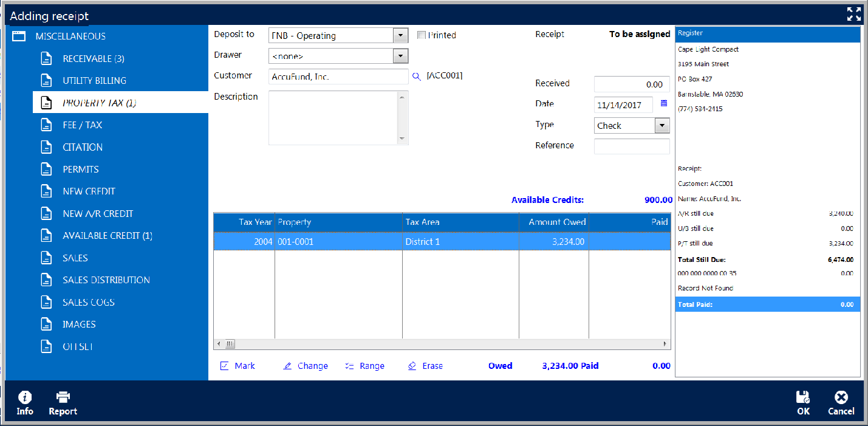The image size is (868, 426).
Task: Open the payment Type dropdown
Action: pyautogui.click(x=662, y=126)
